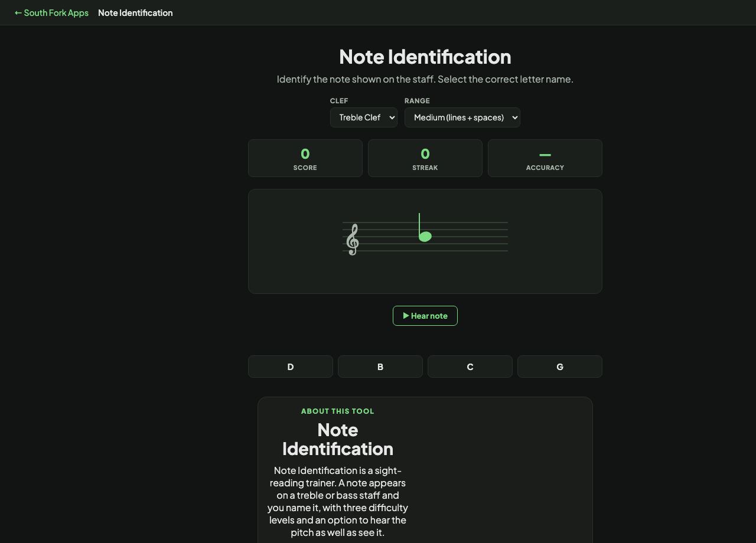This screenshot has height=543, width=756.
Task: Select answer G
Action: (x=560, y=367)
